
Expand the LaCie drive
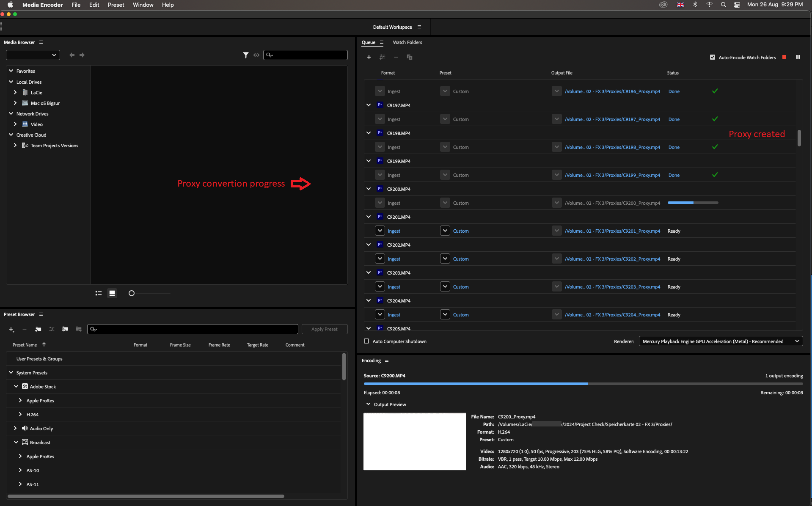[x=15, y=92]
